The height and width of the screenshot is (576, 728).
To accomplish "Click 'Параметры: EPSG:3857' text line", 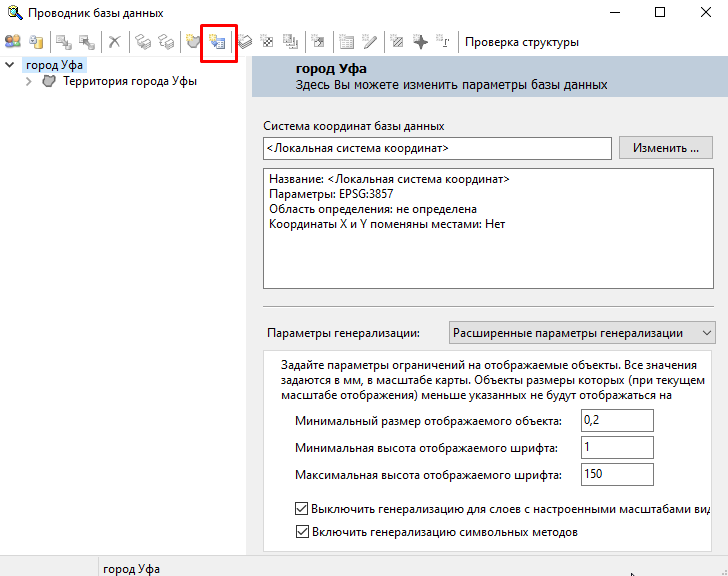I will pyautogui.click(x=331, y=194).
